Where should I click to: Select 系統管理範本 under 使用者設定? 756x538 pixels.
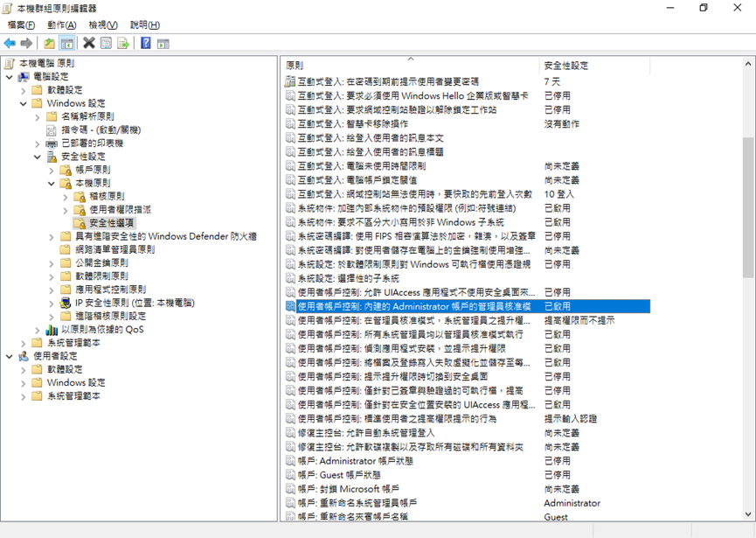click(73, 396)
